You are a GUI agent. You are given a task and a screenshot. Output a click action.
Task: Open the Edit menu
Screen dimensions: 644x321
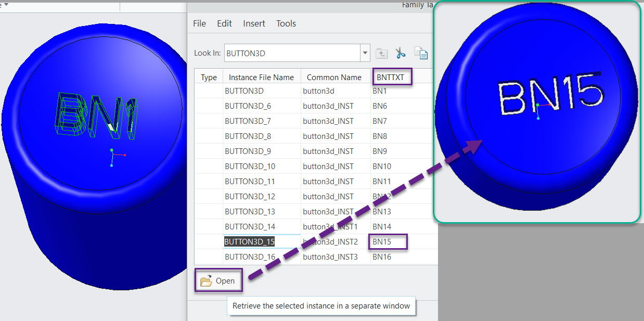(224, 23)
